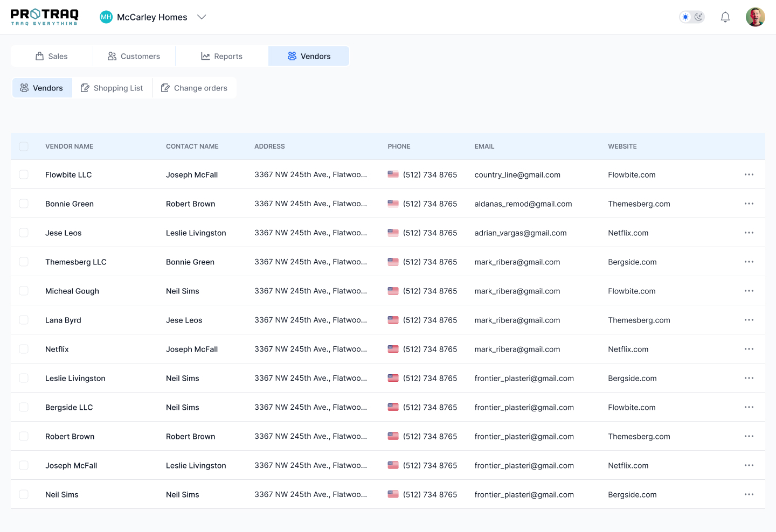Open more options for Neil Sims vendor
This screenshot has width=776, height=532.
coord(749,494)
